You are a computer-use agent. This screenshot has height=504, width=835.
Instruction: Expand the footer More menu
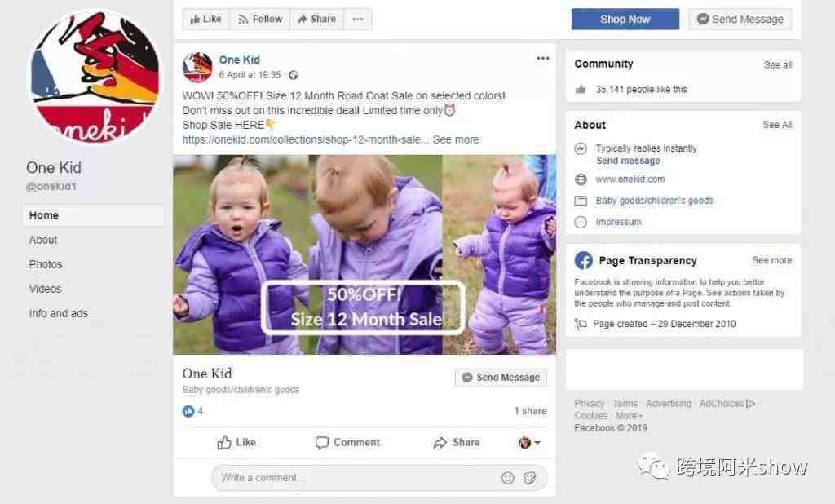coord(630,416)
